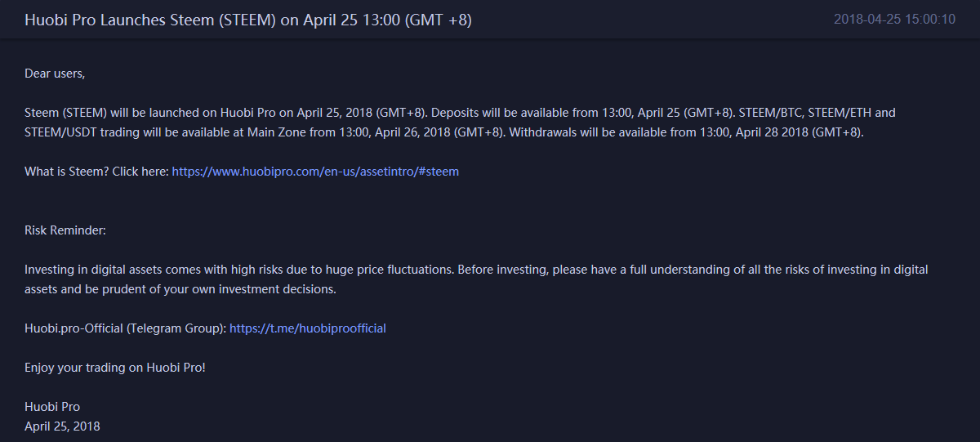Click '(GMT +8)' in the announcement title

pyautogui.click(x=439, y=20)
